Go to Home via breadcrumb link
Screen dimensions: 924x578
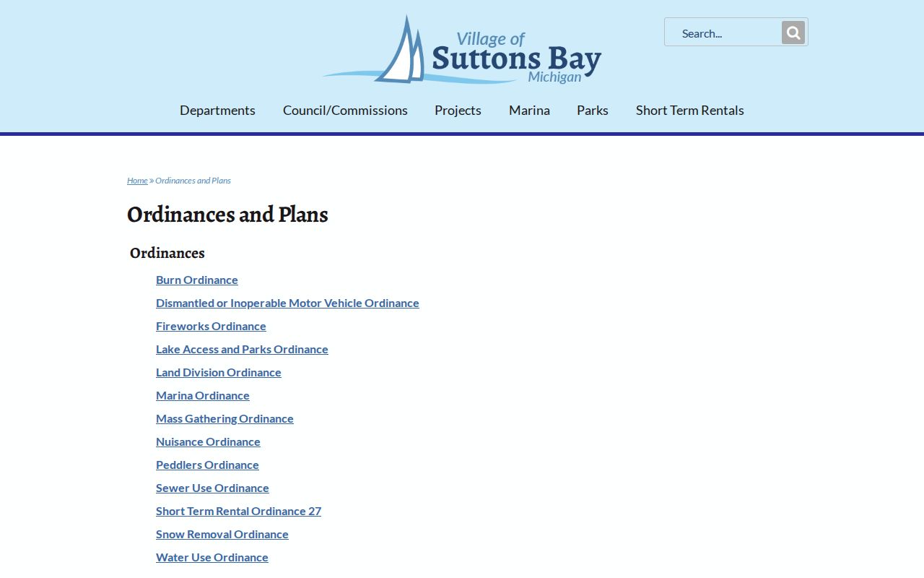point(137,181)
